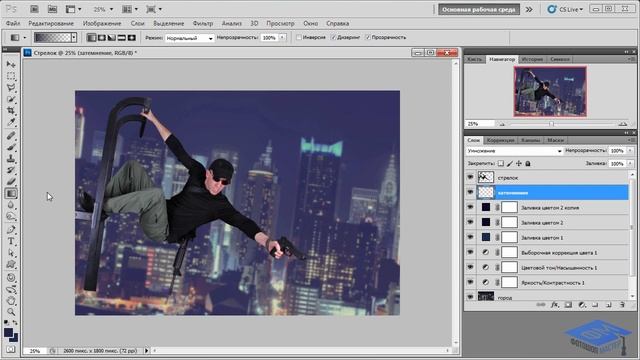Choose the reflected gradient type

[x=122, y=38]
